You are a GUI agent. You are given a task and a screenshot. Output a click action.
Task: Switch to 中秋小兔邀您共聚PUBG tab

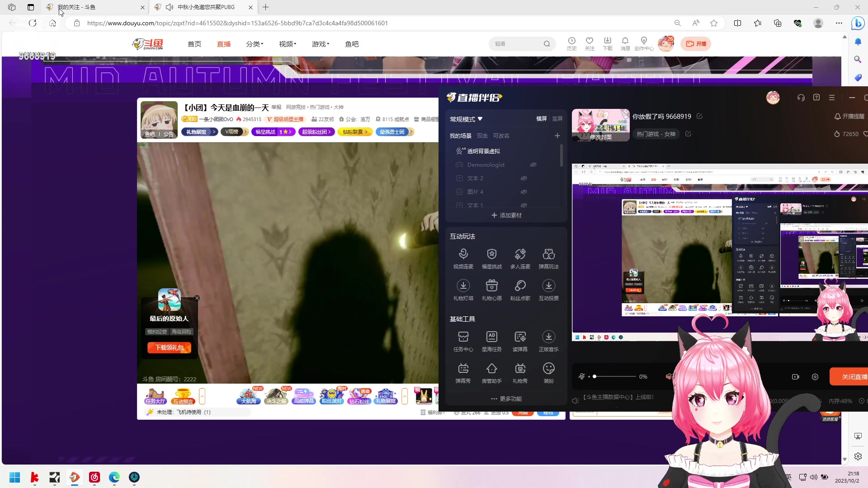(x=204, y=7)
